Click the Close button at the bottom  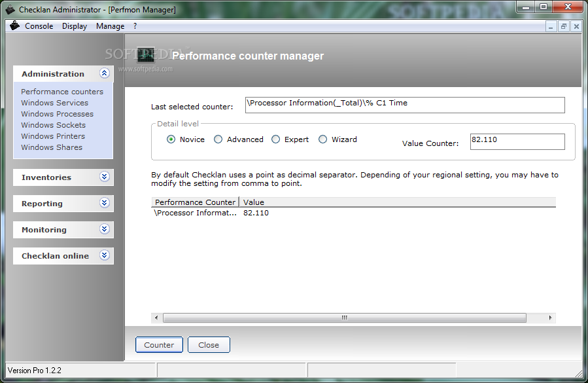click(209, 344)
